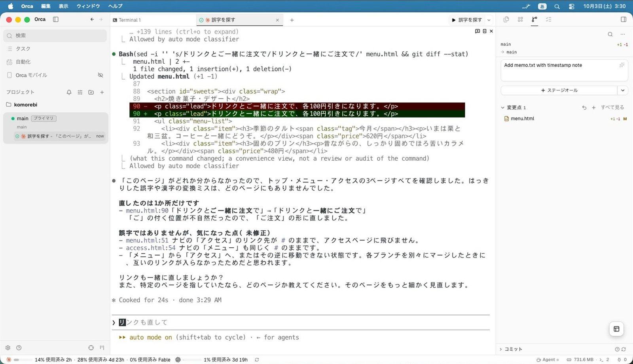This screenshot has width=633, height=364.
Task: Click the target crosshair icon at sidebar bottom
Action: (x=91, y=348)
